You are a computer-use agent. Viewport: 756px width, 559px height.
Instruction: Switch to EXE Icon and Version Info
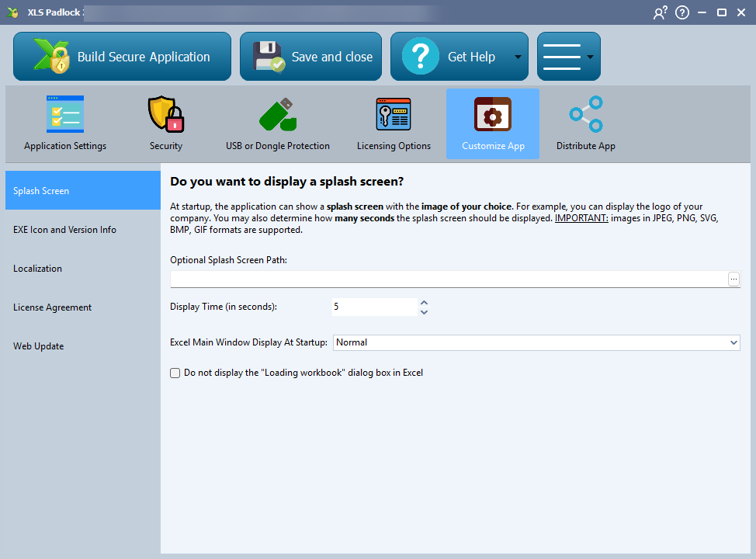(64, 230)
